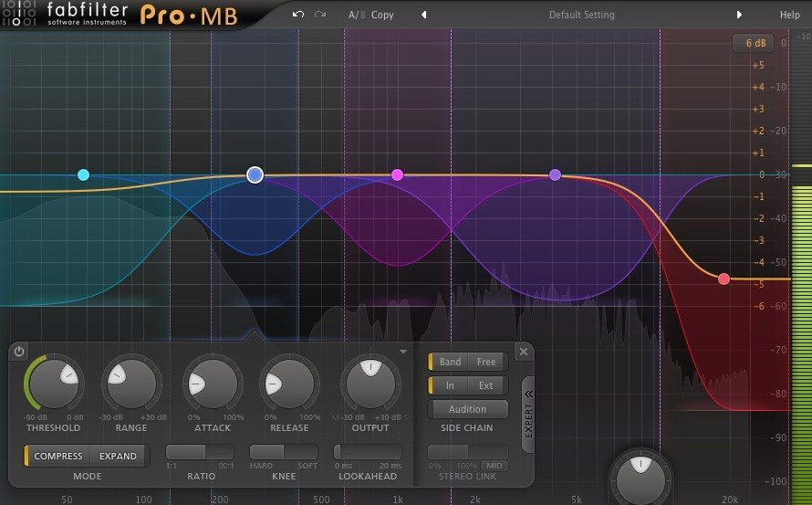
Task: Open the Help menu
Action: coord(790,15)
